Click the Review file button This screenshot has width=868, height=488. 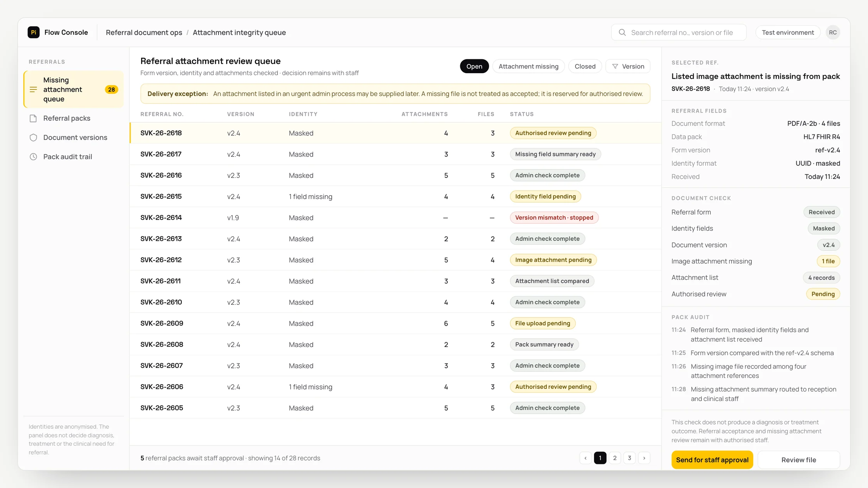799,460
